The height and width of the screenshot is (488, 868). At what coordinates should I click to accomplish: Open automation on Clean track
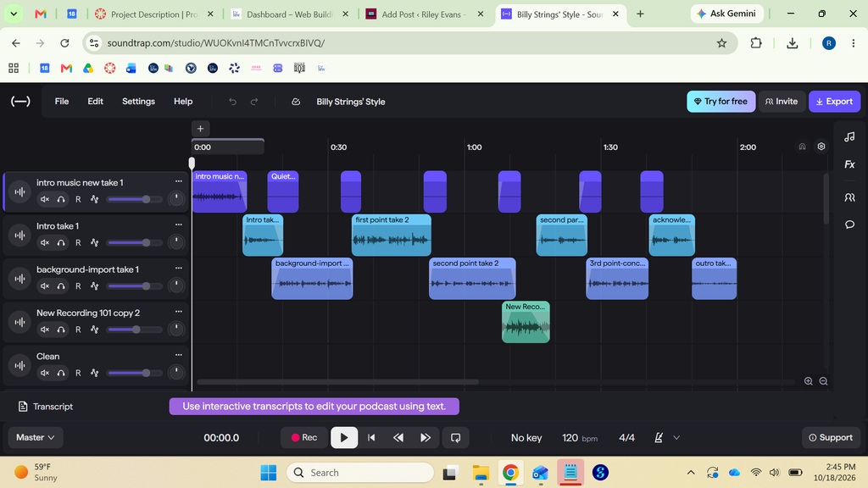tap(95, 373)
